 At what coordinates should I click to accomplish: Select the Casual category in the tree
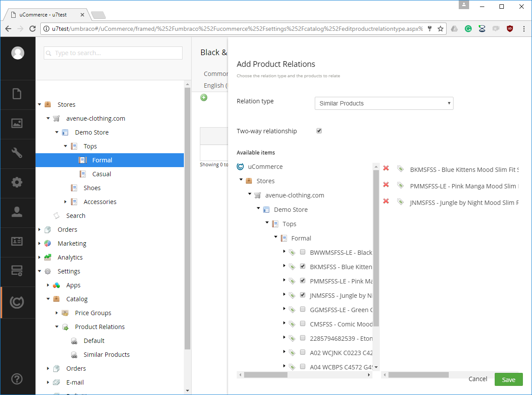tap(101, 174)
